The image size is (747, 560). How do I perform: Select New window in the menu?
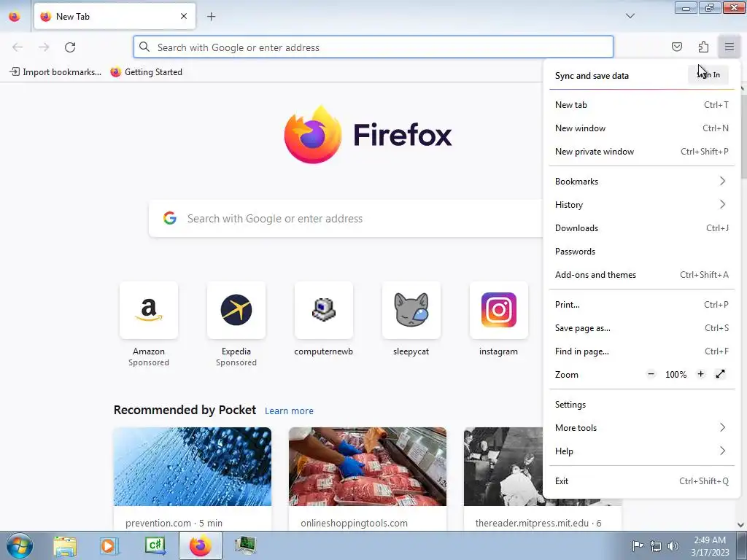642,128
